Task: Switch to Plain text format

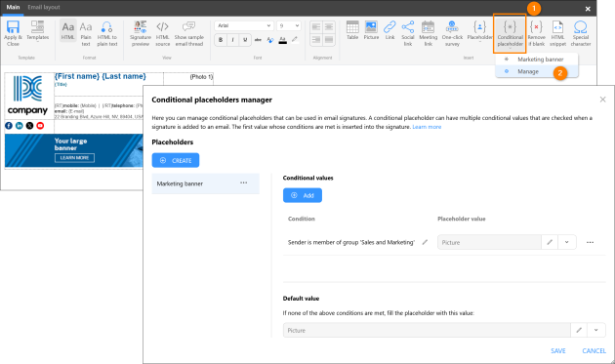Action: (x=86, y=33)
